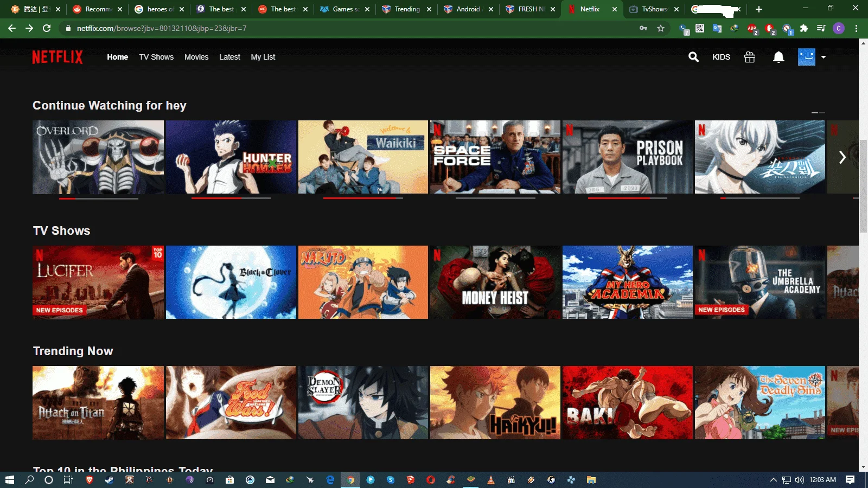Open Steam from the taskbar

109,480
